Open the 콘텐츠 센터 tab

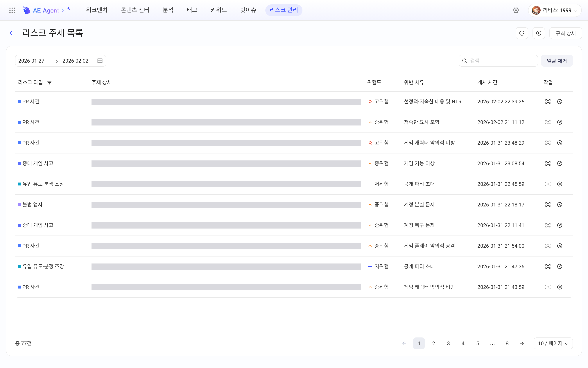tap(135, 10)
